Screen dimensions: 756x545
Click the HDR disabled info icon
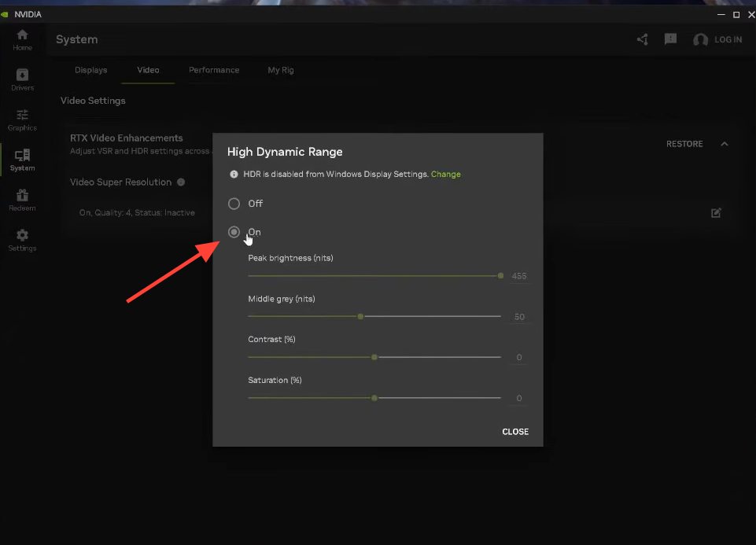click(234, 175)
